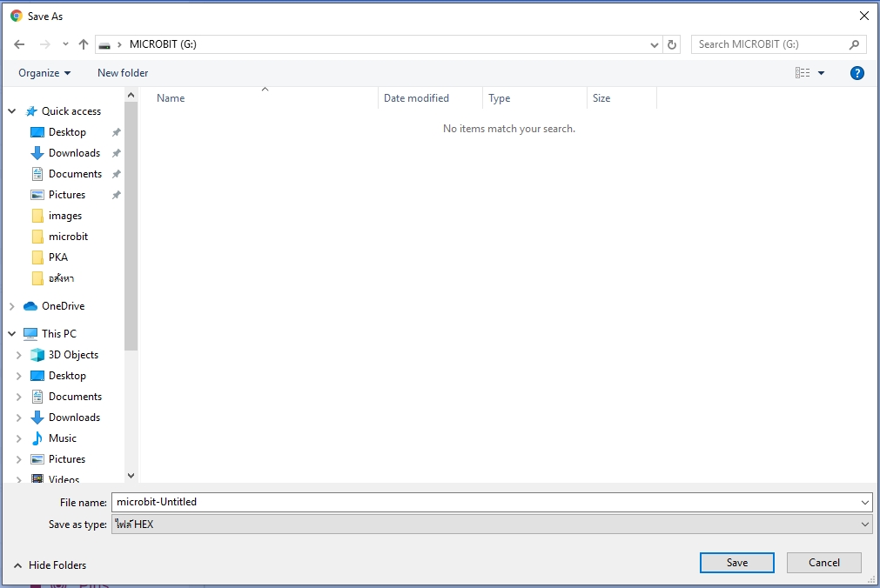880x588 pixels.
Task: Open the Organize menu
Action: (x=44, y=73)
